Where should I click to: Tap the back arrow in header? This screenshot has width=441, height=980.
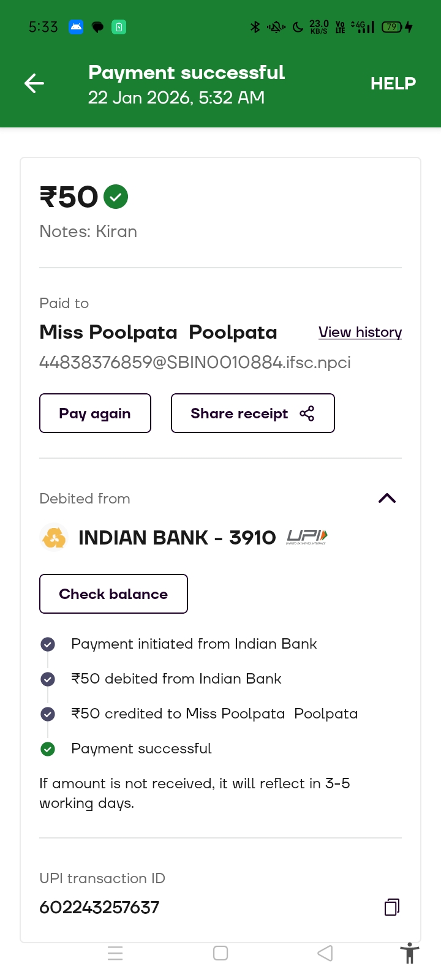(34, 83)
